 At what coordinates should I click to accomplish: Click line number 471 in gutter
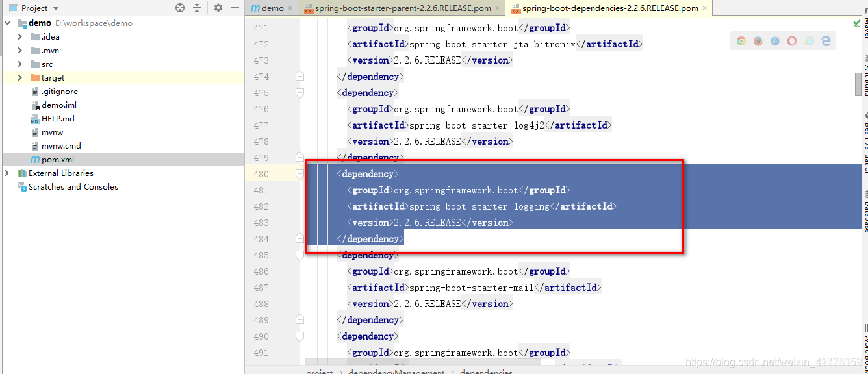point(261,28)
